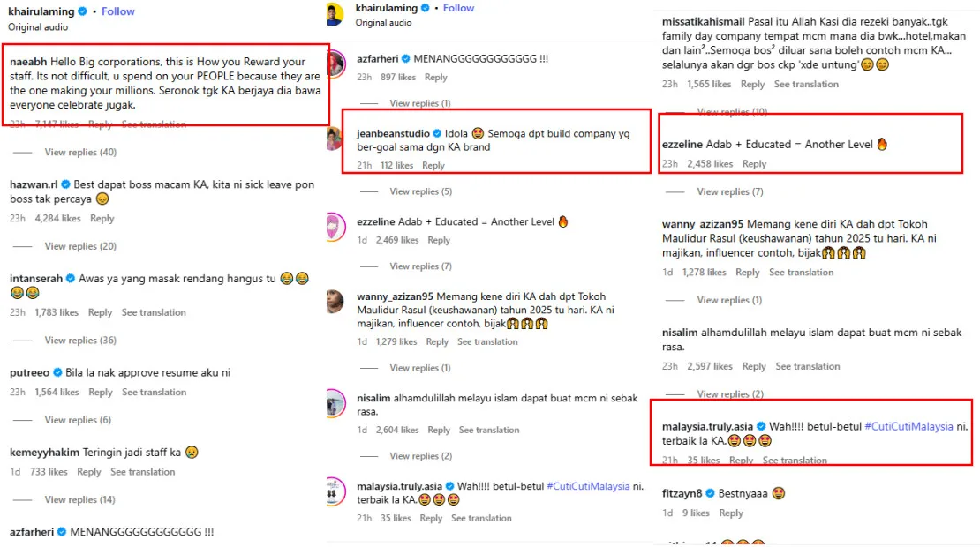Expand View replies (6) under putreeo
Viewport: 980px width, 547px height.
point(78,420)
